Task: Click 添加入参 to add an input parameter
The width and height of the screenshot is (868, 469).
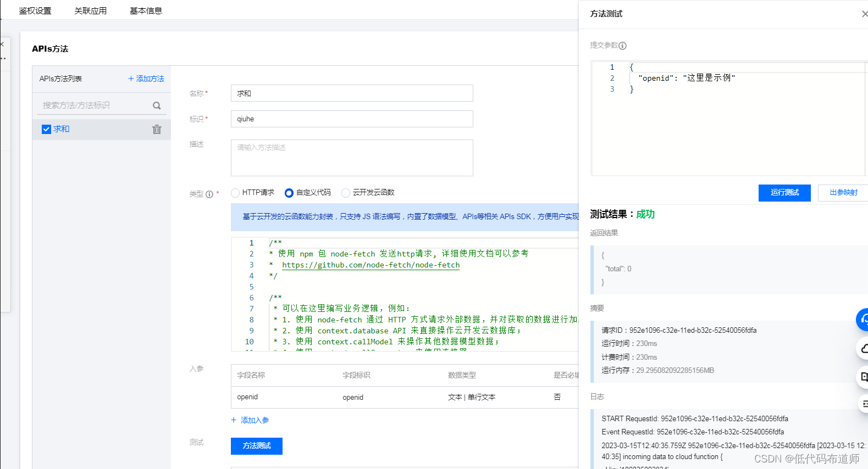Action: pos(250,420)
